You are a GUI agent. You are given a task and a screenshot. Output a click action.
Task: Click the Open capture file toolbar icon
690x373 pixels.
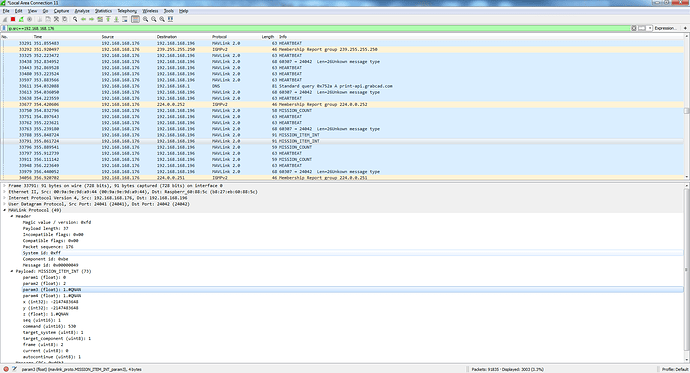click(x=40, y=19)
